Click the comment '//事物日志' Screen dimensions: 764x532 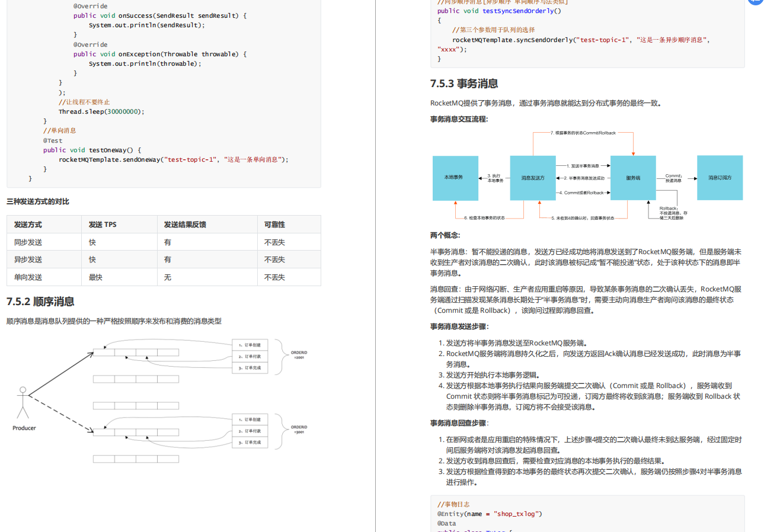click(x=453, y=504)
